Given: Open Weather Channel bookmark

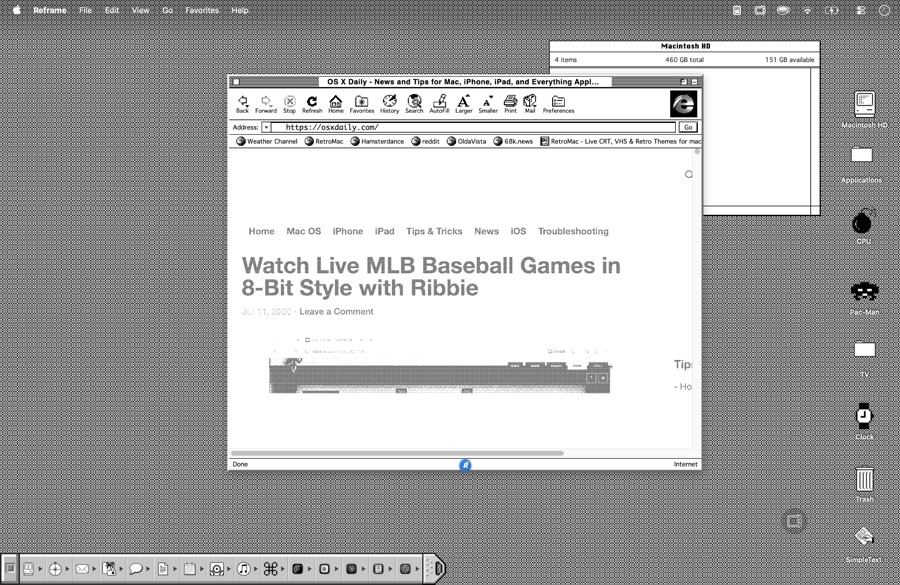Looking at the screenshot, I should pos(267,141).
